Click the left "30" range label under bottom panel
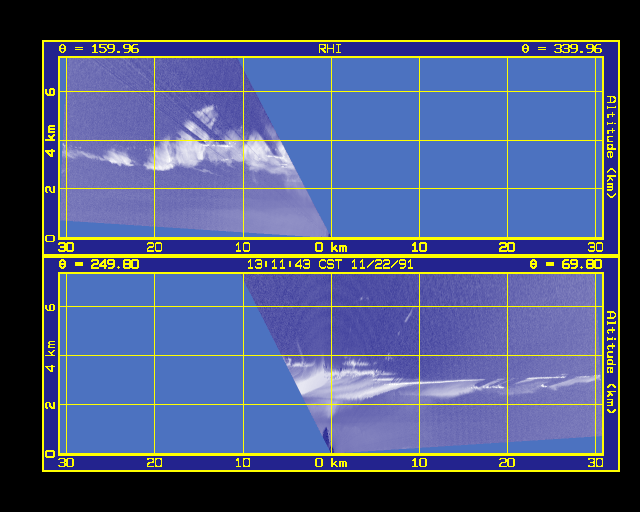Viewport: 640px width, 512px height. click(66, 463)
